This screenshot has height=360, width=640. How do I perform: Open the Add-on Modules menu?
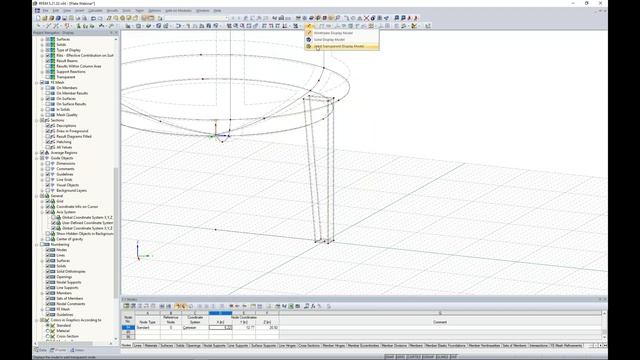[178, 11]
